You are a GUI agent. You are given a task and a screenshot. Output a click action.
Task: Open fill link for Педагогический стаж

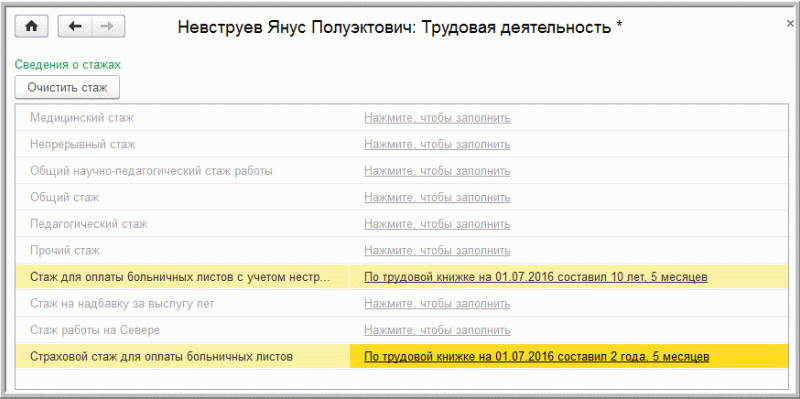(437, 224)
